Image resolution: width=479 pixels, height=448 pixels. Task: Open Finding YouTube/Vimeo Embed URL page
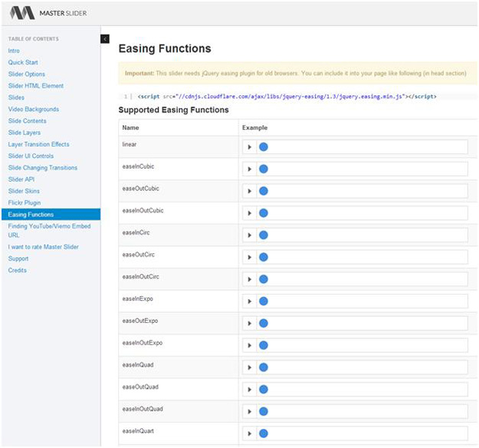[49, 231]
